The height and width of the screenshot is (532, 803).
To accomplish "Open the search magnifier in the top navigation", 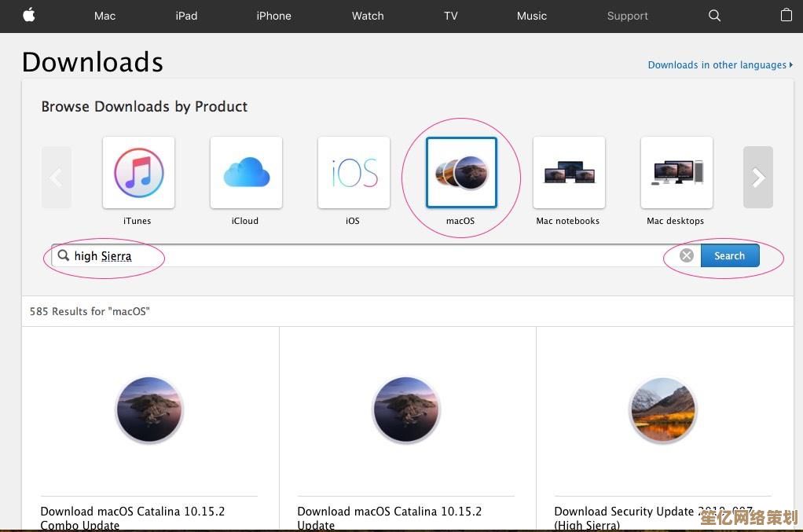I will 714,16.
